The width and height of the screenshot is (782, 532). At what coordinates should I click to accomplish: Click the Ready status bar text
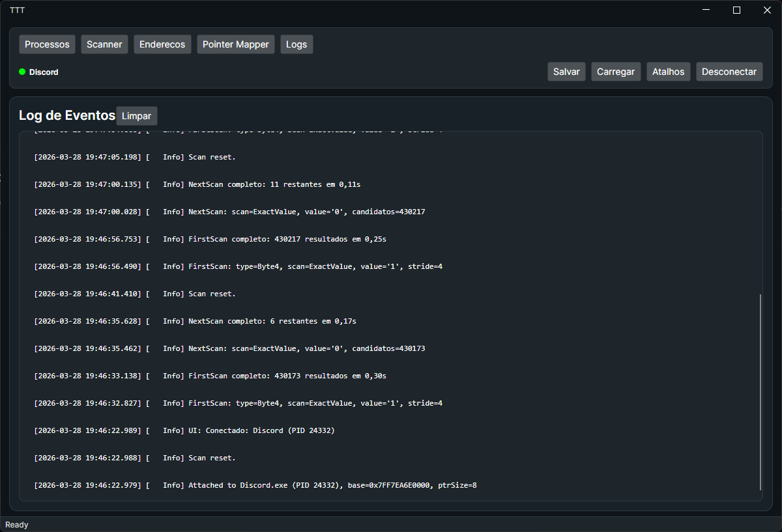point(16,524)
